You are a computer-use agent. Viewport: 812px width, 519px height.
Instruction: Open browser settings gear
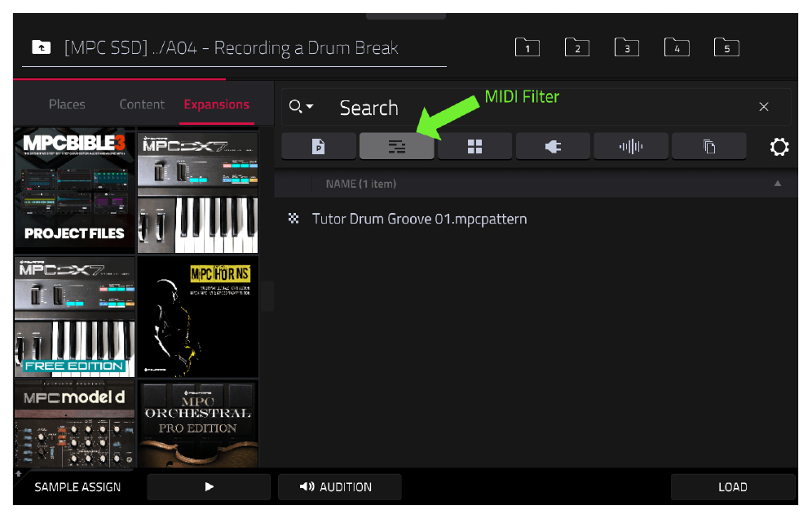coord(779,147)
